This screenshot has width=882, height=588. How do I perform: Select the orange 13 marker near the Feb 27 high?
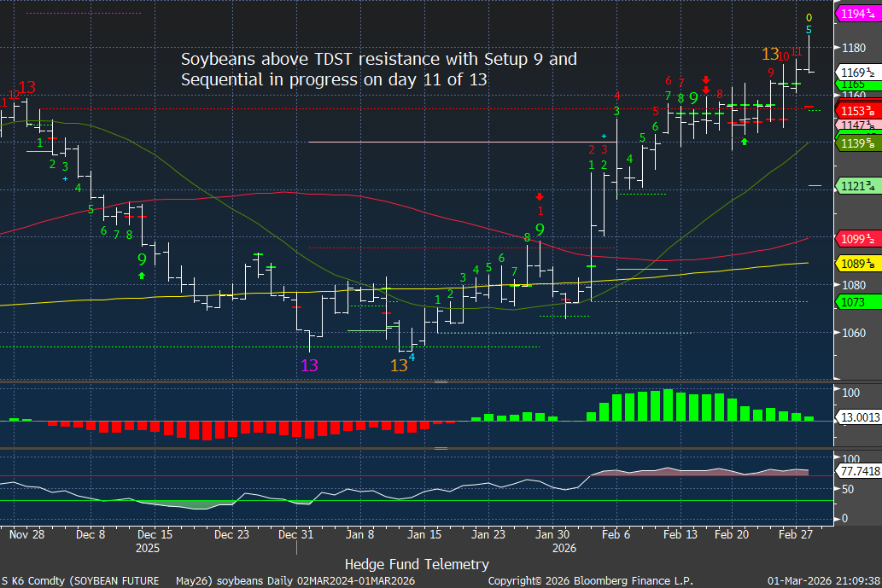click(x=771, y=55)
